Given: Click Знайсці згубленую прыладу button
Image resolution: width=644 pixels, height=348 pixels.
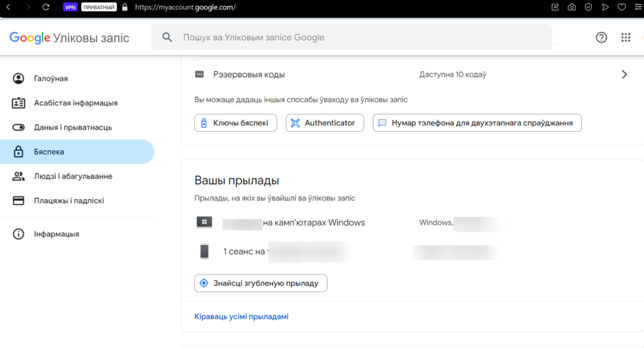Looking at the screenshot, I should [261, 283].
